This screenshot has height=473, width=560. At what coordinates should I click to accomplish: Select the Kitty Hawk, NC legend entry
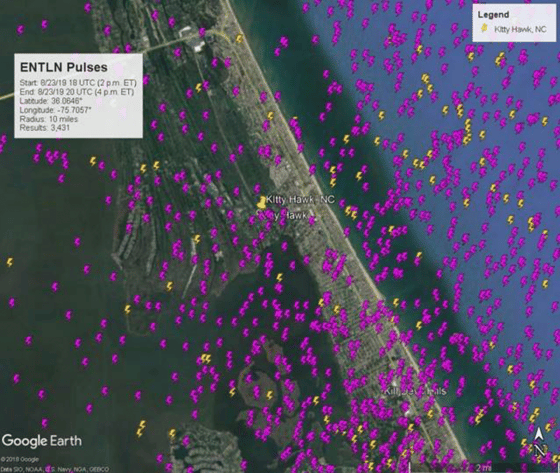coord(513,29)
